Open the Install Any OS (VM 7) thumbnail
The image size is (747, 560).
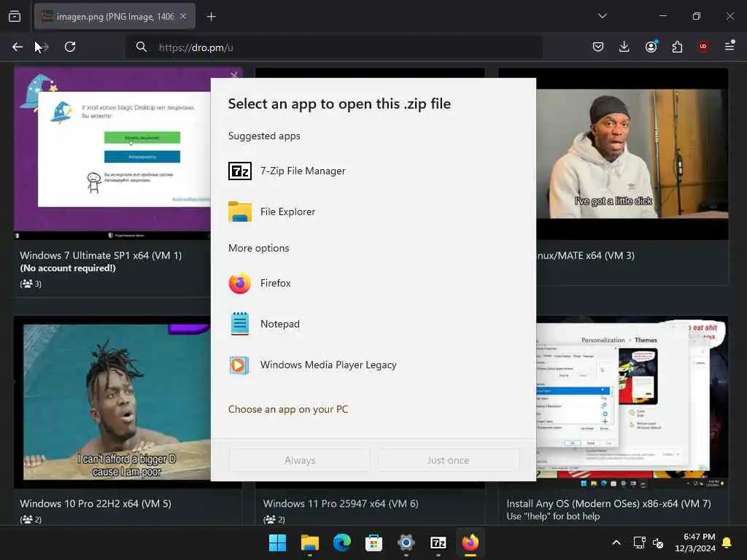(x=632, y=402)
